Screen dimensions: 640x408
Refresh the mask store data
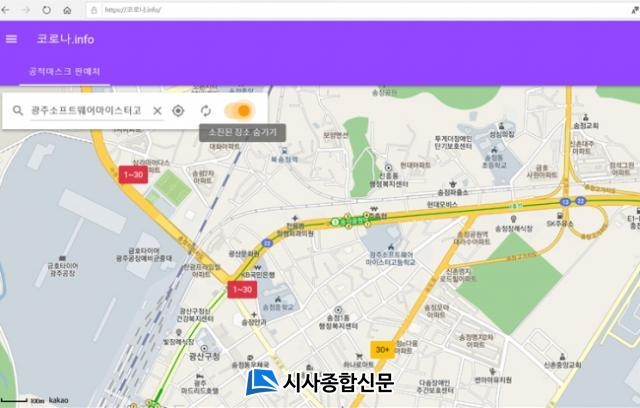click(206, 110)
